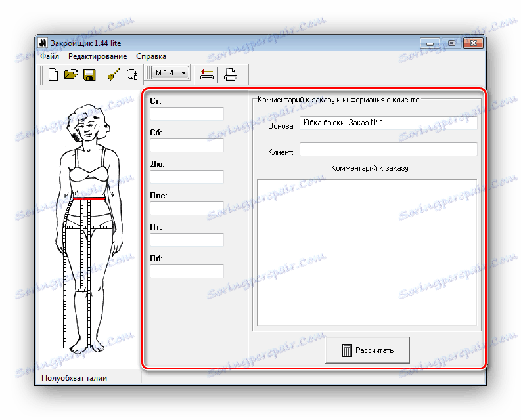Screen dimensions: 521x420
Task: Print using the printer icon
Action: point(230,74)
